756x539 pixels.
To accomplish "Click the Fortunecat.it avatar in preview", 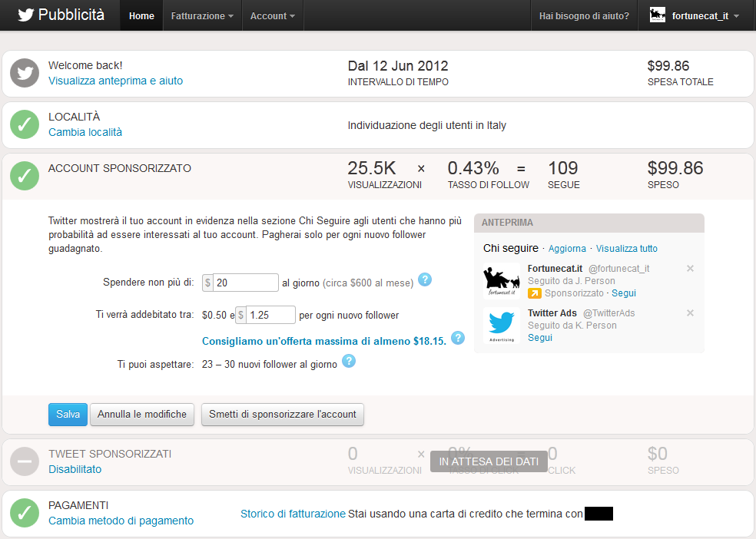I will 502,281.
